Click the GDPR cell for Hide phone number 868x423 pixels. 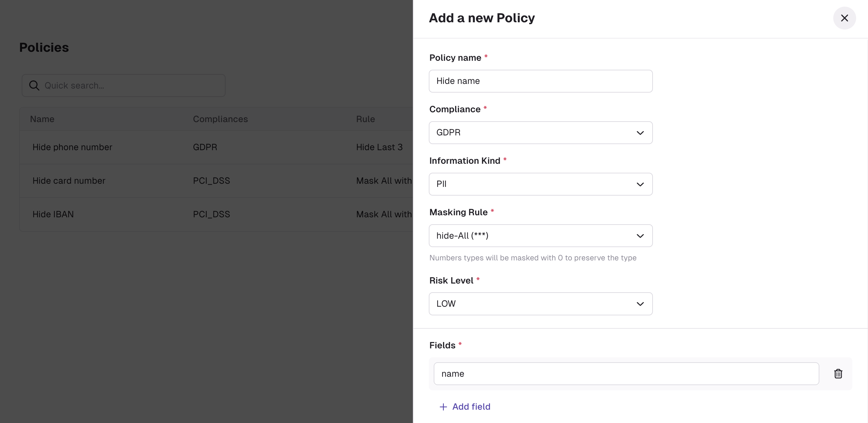[x=205, y=147]
